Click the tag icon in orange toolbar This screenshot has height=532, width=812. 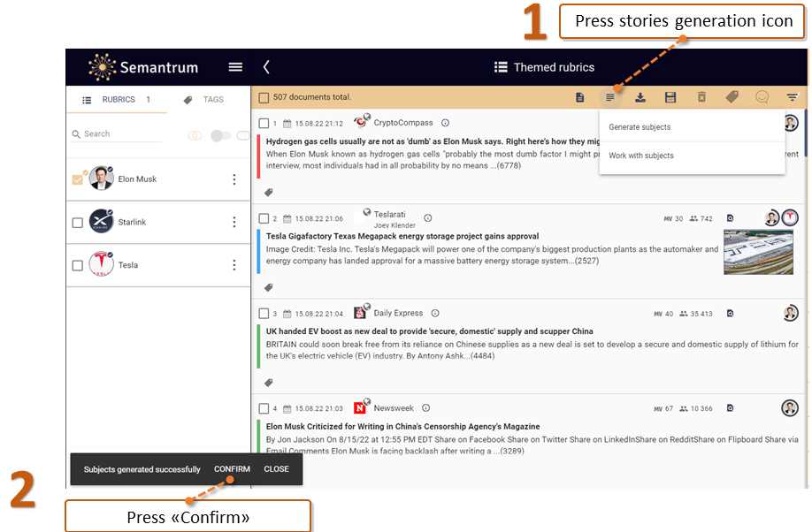pyautogui.click(x=732, y=97)
